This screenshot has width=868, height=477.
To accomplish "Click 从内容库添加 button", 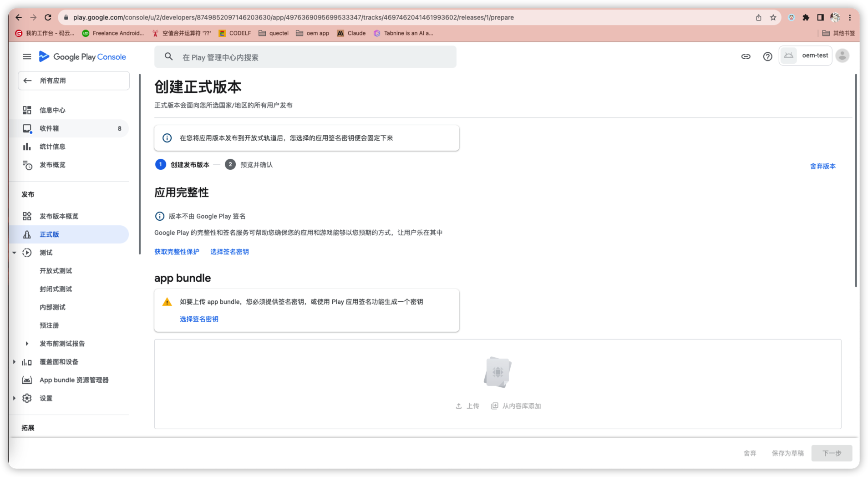I will pyautogui.click(x=516, y=406).
